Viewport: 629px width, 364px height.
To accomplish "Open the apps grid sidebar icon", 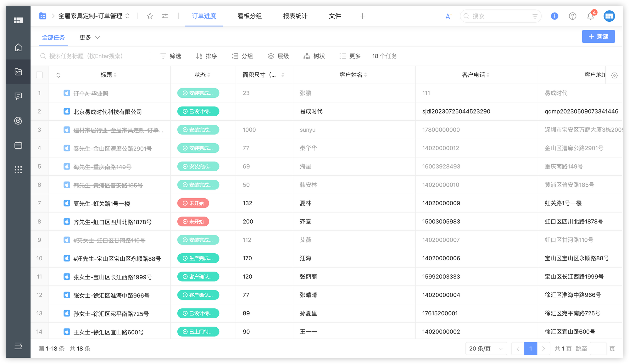I will click(18, 170).
